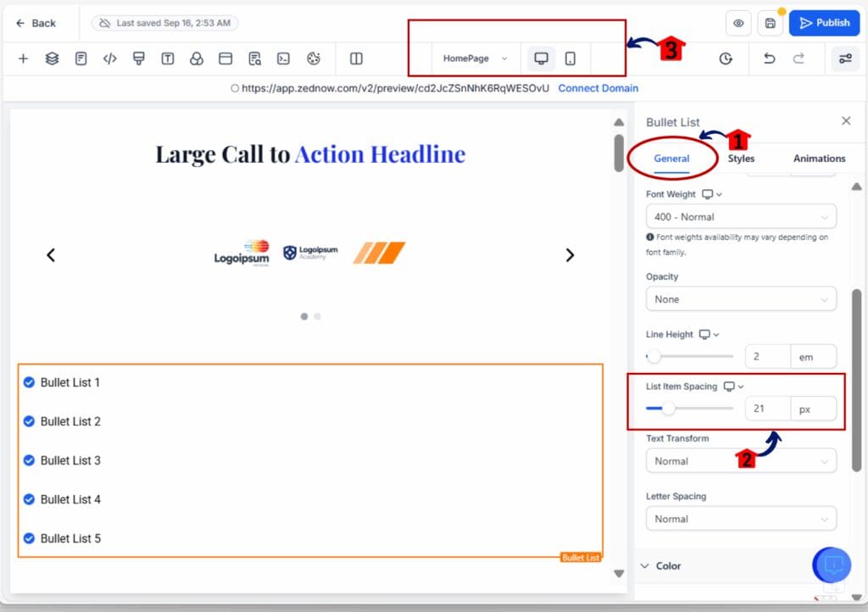Open the HomePage page dropdown
The height and width of the screenshot is (612, 868).
tap(475, 58)
